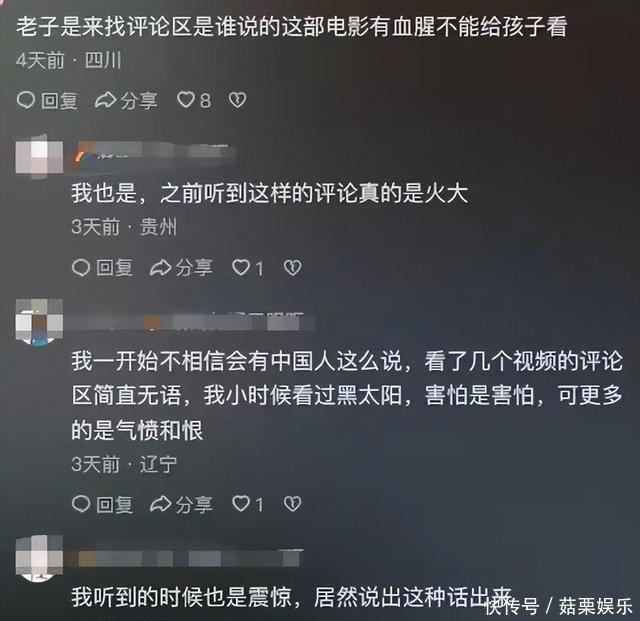The height and width of the screenshot is (621, 640).
Task: Reply to the Guizhou comment
Action: [x=102, y=268]
